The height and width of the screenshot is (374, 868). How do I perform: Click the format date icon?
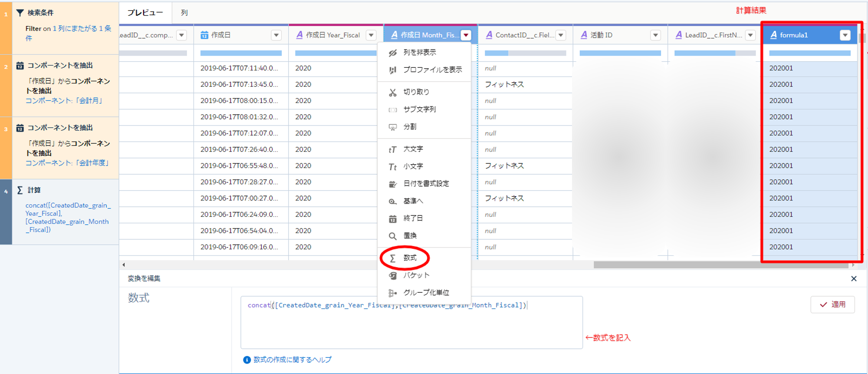point(392,184)
